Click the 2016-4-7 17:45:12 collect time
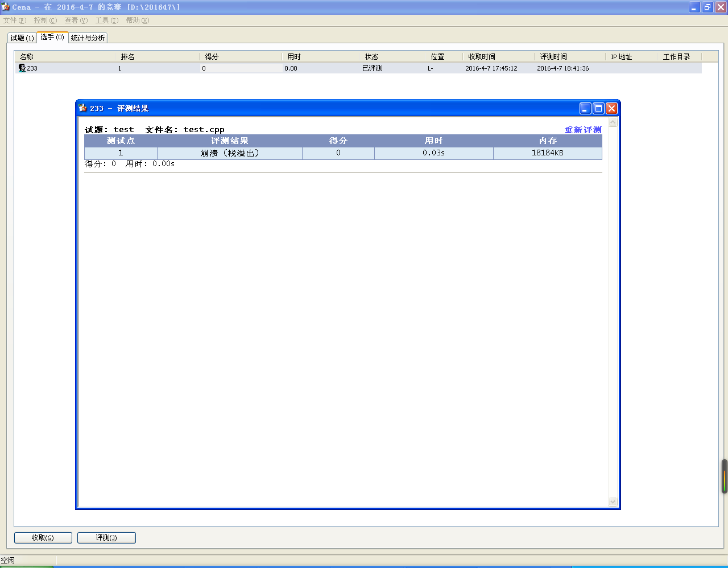This screenshot has width=728, height=568. 491,68
